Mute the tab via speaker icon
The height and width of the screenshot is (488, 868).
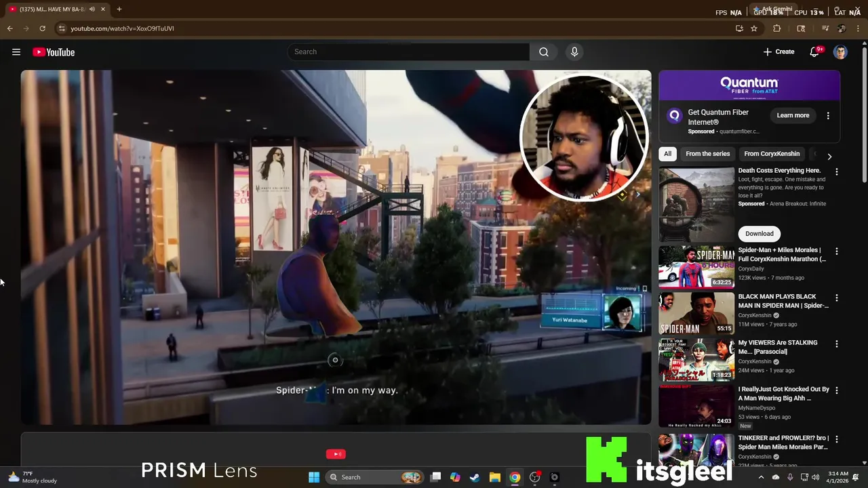tap(92, 9)
